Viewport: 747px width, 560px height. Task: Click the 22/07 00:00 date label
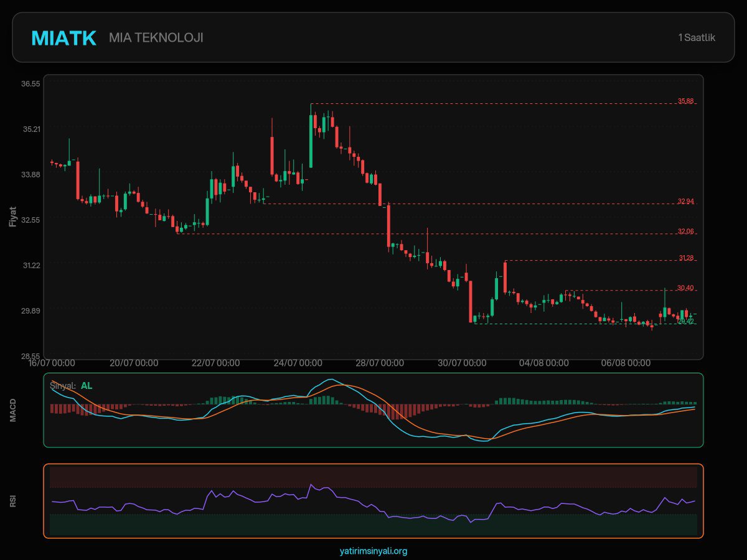click(215, 363)
